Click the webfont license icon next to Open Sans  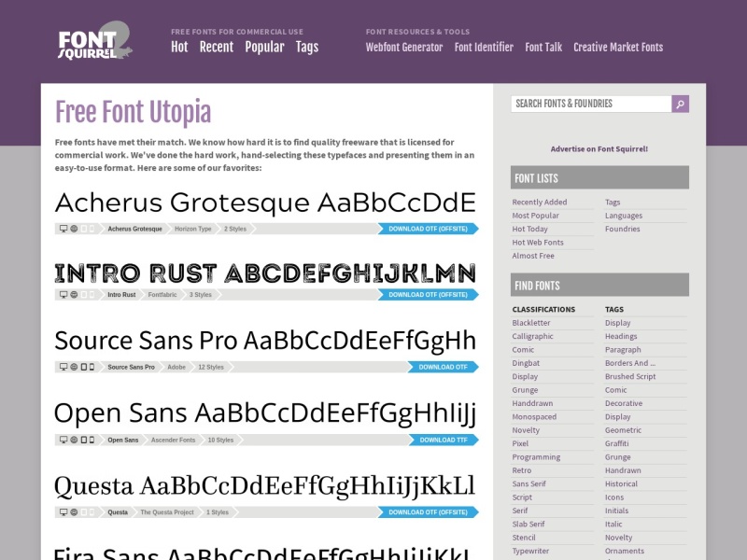(x=75, y=439)
